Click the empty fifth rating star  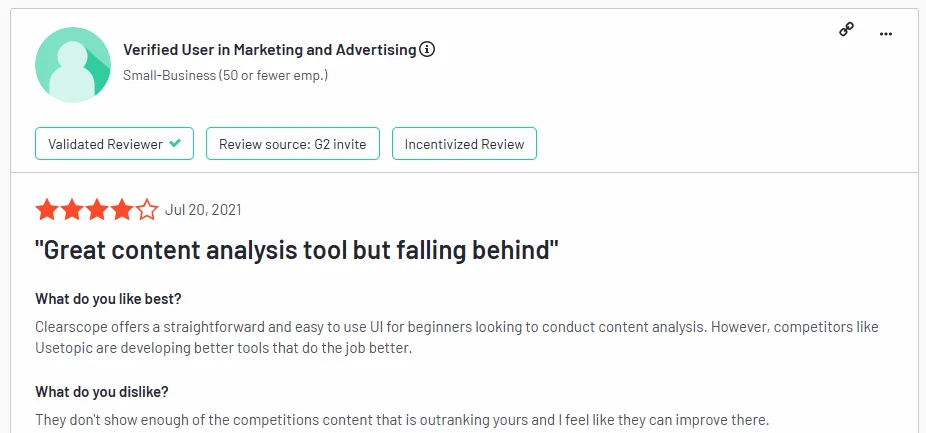pos(147,210)
